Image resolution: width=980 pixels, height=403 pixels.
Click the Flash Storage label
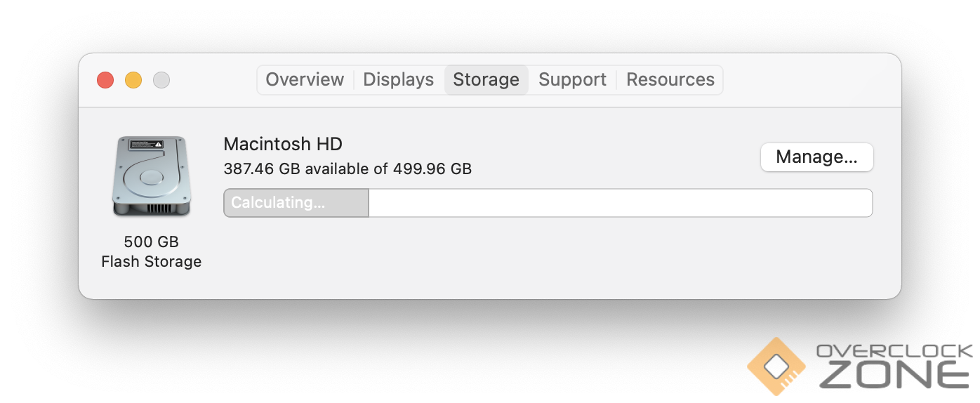151,262
